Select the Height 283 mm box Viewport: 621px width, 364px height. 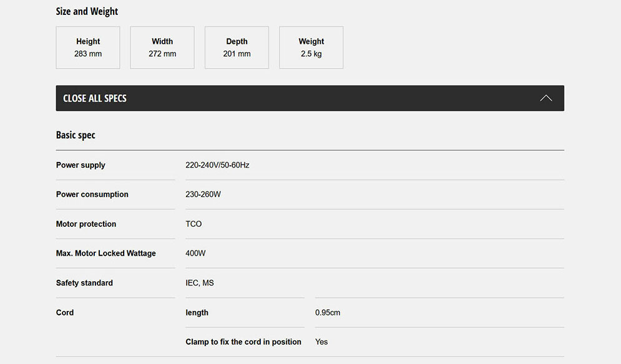[88, 47]
